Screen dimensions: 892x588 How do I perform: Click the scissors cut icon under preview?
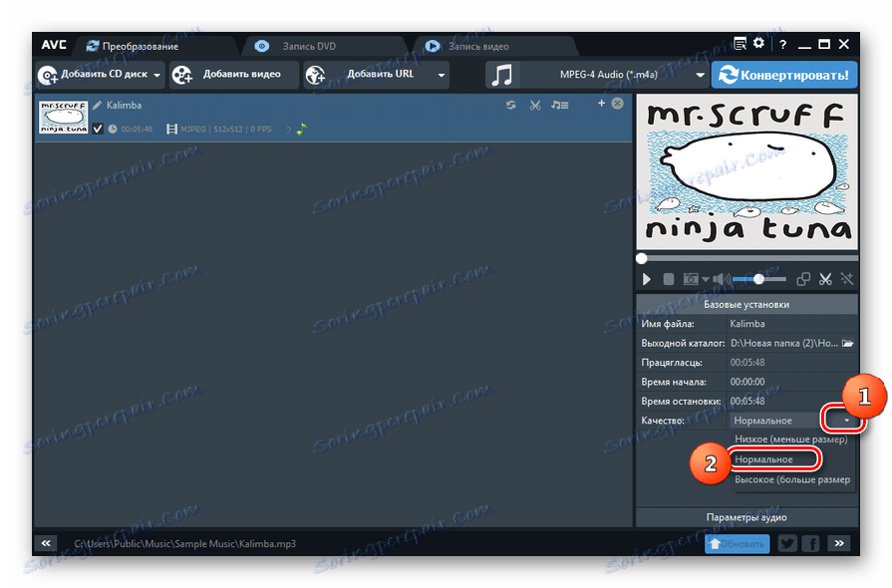click(825, 279)
